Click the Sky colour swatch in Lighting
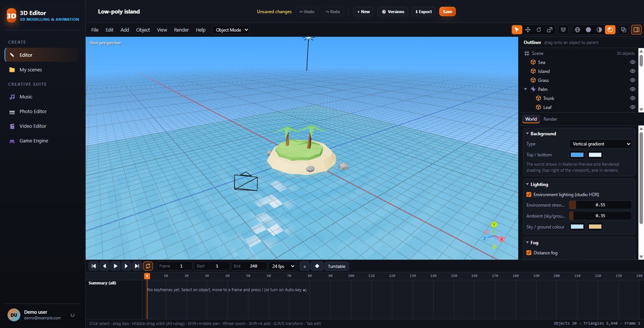This screenshot has height=328, width=644. point(577,227)
